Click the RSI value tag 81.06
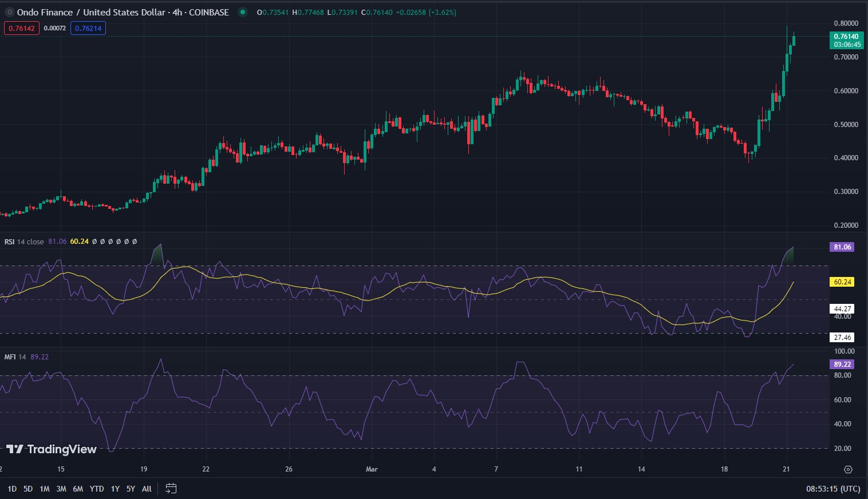Image resolution: width=868 pixels, height=499 pixels. tap(842, 247)
